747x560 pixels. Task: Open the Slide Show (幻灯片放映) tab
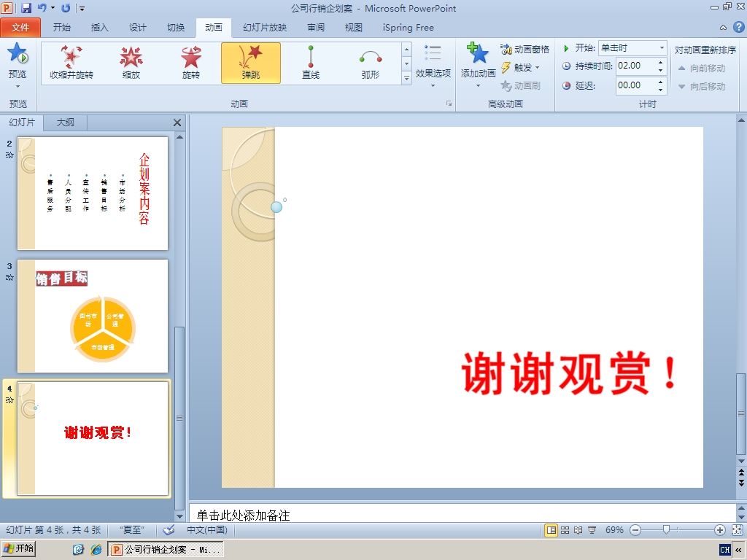265,28
